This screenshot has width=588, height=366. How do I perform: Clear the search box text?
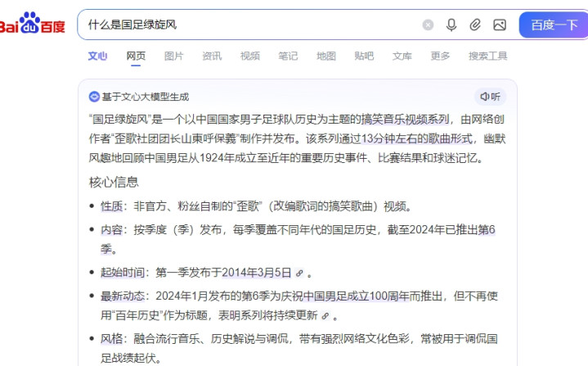click(x=428, y=25)
